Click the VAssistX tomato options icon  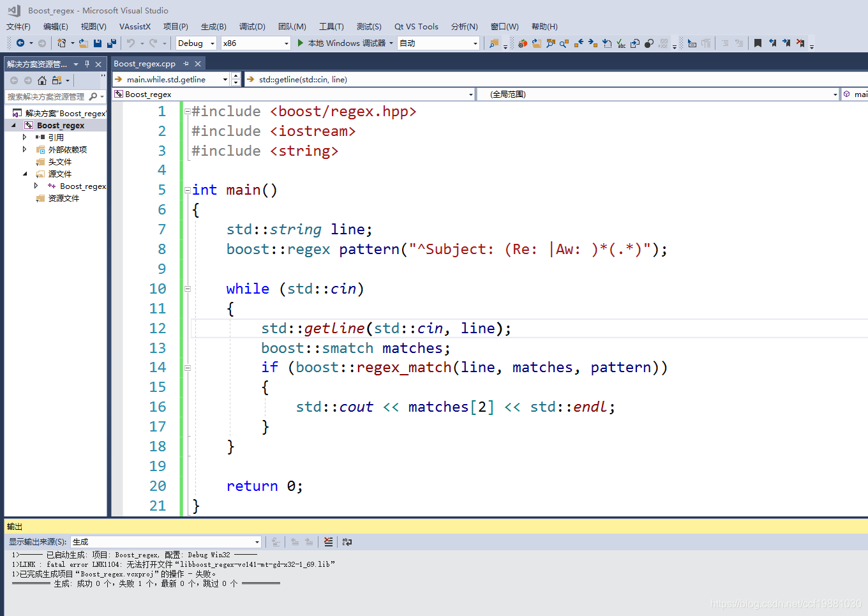tap(522, 43)
